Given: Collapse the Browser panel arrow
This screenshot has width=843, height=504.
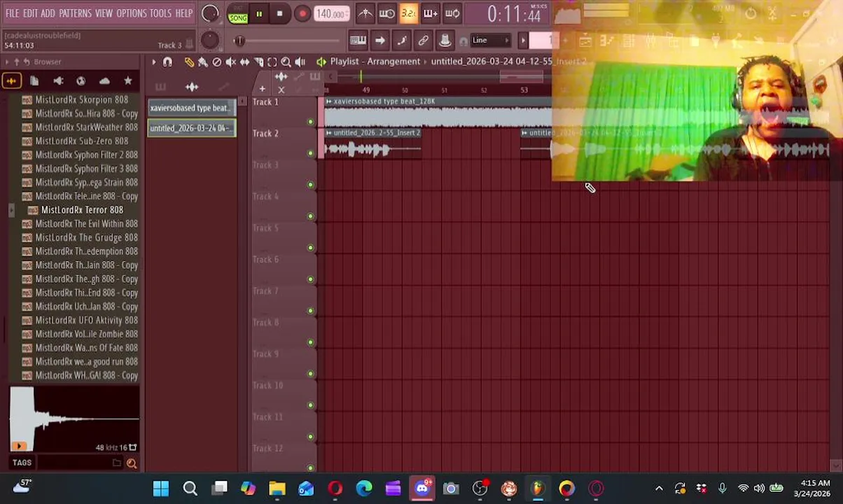Looking at the screenshot, I should (7, 62).
